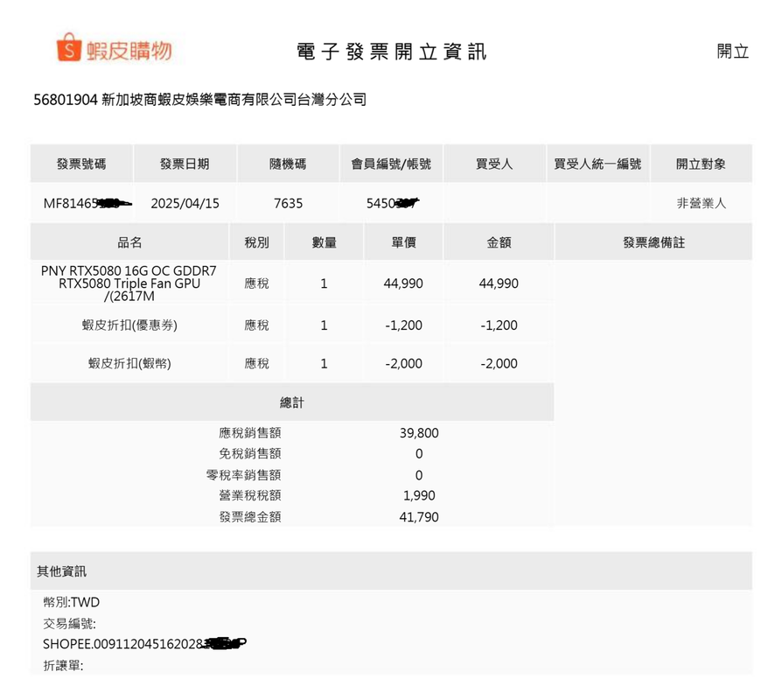Click unit price -1,200 under 單價
The width and height of the screenshot is (775, 700).
(404, 325)
